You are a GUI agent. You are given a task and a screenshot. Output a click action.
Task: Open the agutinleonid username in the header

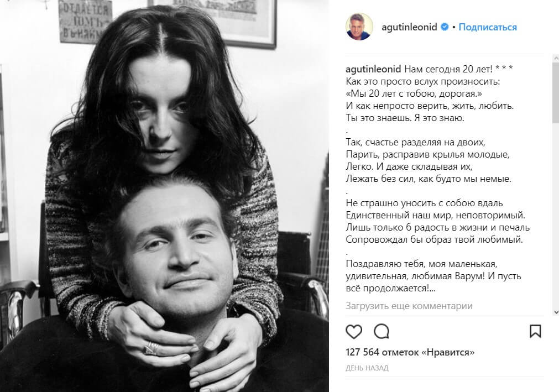[x=409, y=27]
